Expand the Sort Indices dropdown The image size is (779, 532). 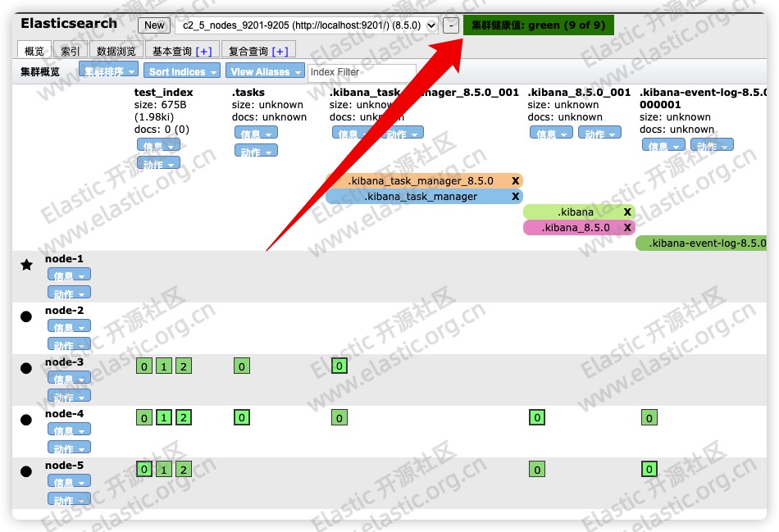(x=182, y=71)
